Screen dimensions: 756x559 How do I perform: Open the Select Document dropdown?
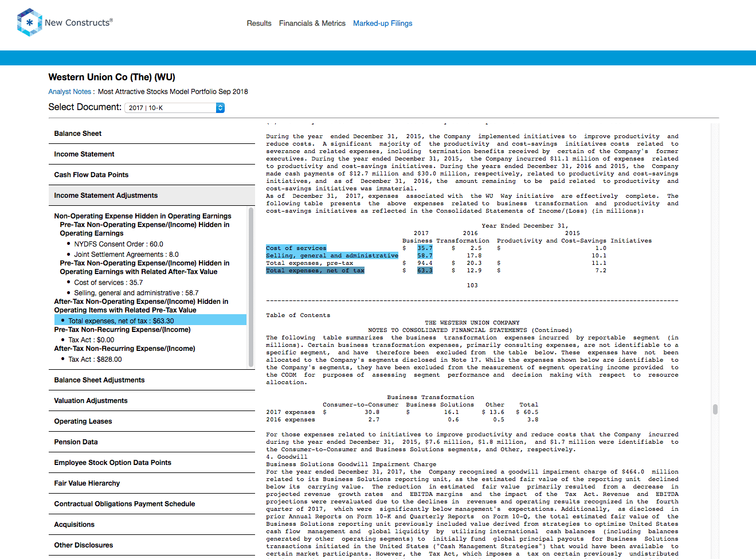174,108
